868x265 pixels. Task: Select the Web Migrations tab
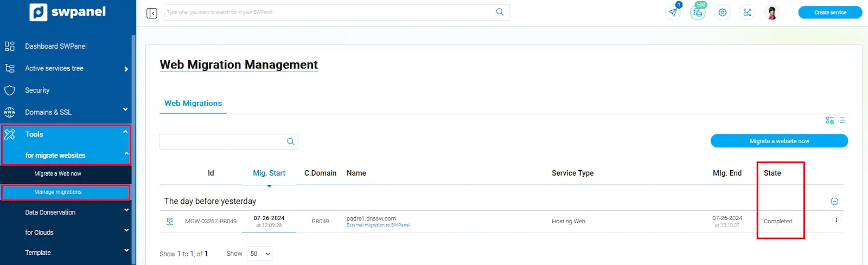coord(193,104)
